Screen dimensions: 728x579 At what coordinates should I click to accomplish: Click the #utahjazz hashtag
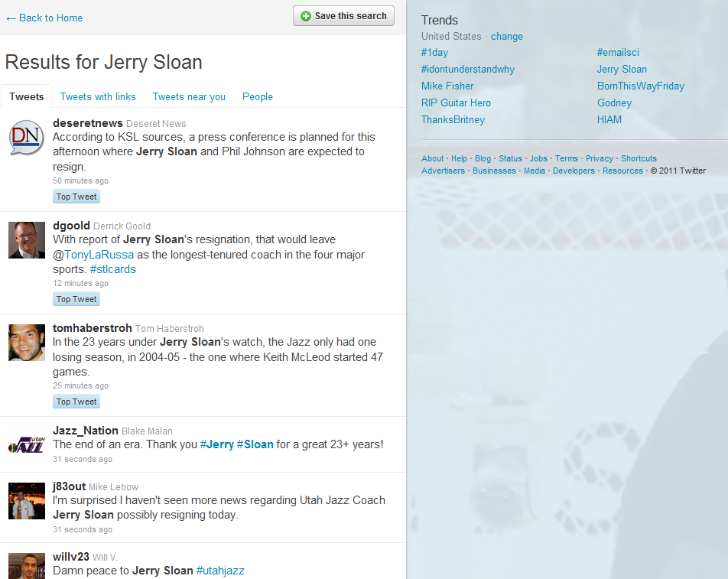coord(220,570)
